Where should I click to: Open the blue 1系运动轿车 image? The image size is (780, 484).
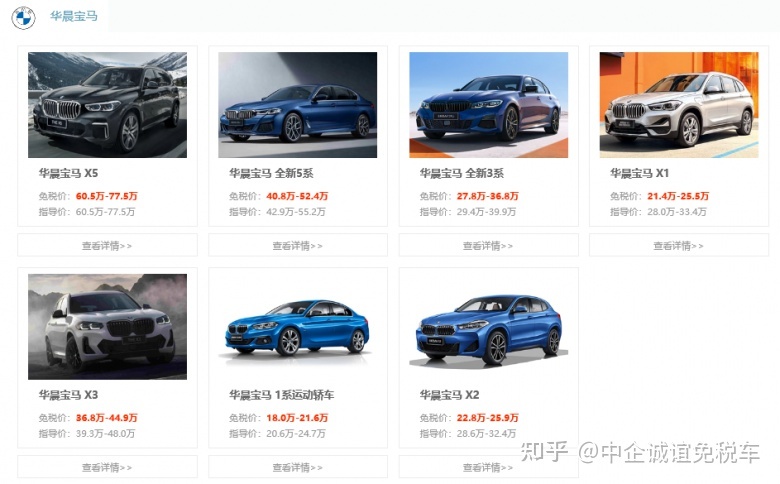[297, 327]
